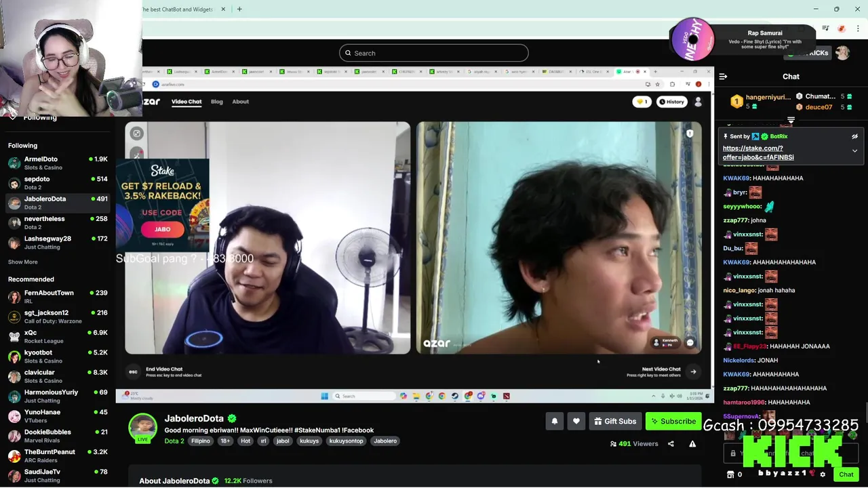Subscribe to JaboleroDota
Viewport: 868px width, 488px height.
[x=673, y=422]
